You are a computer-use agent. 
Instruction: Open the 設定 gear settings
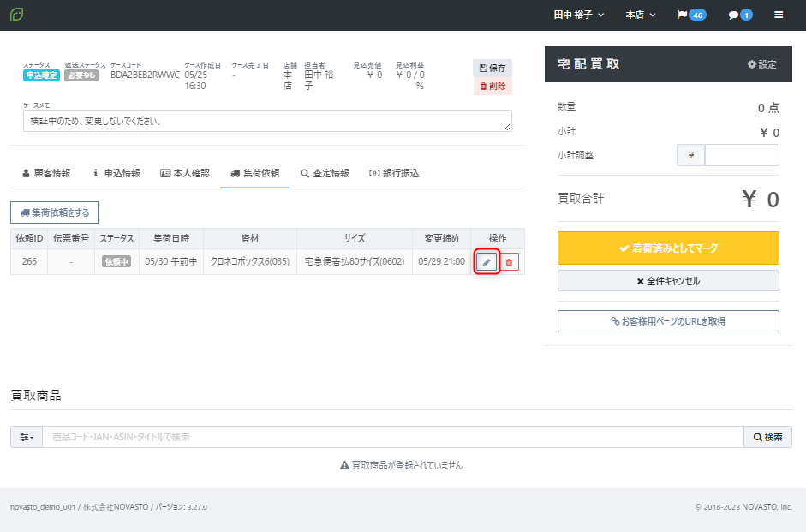(761, 64)
